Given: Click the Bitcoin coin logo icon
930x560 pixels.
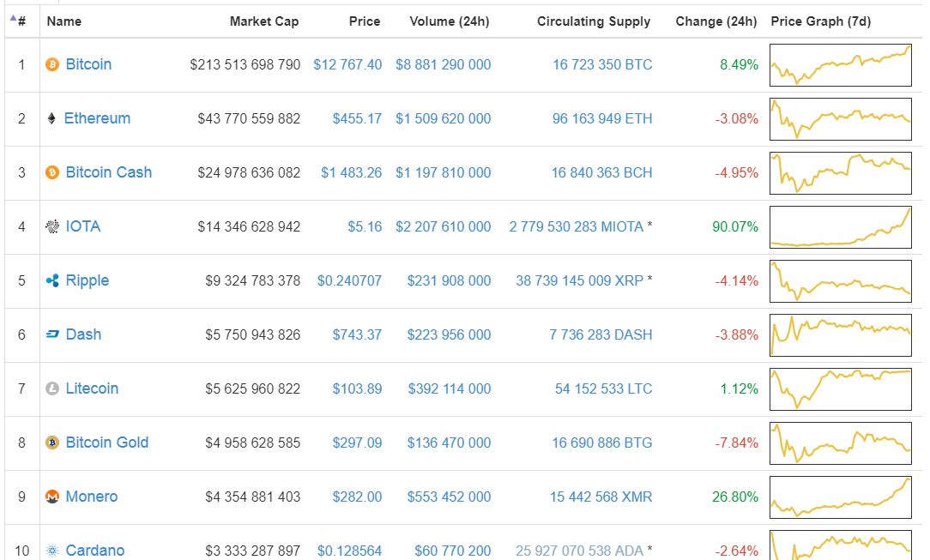Looking at the screenshot, I should coord(52,64).
